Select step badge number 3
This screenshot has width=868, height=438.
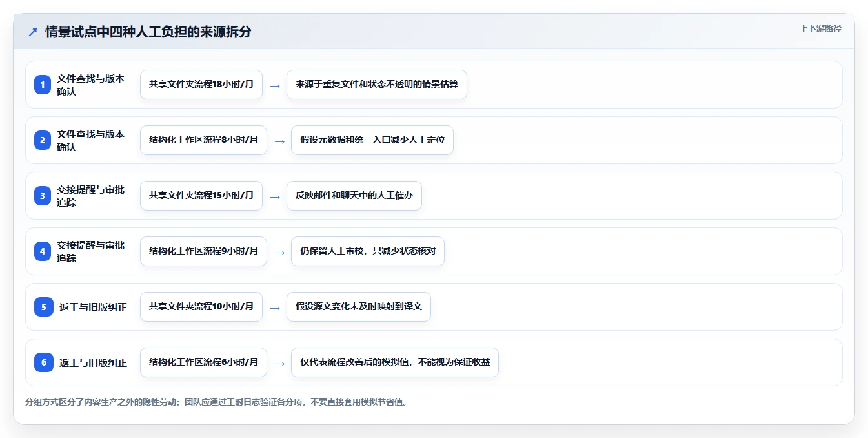(x=43, y=196)
